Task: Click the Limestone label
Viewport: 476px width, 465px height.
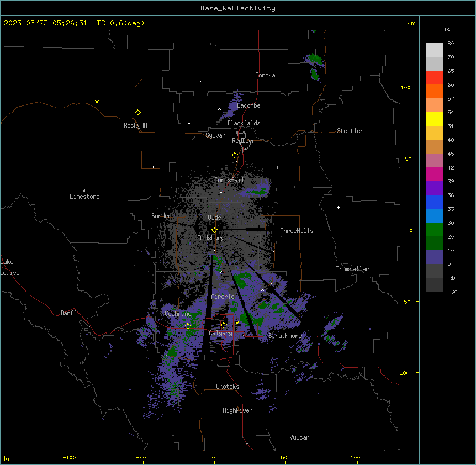Action: click(84, 197)
